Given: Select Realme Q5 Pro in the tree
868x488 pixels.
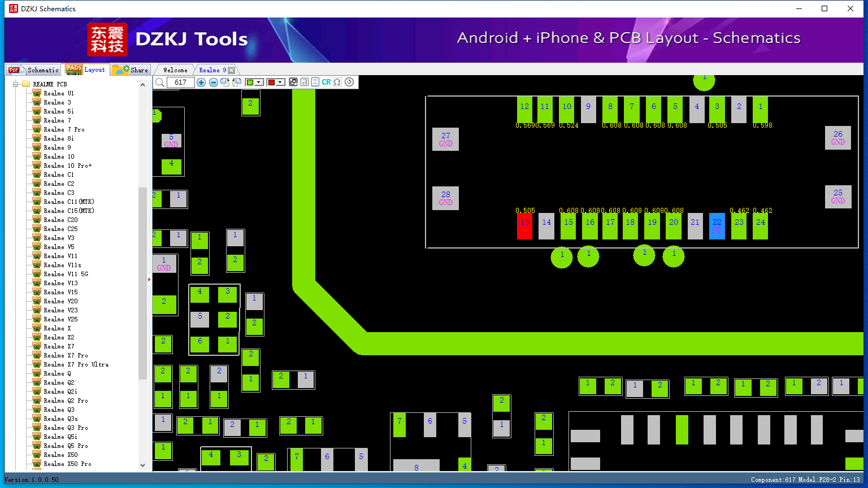Looking at the screenshot, I should click(66, 446).
